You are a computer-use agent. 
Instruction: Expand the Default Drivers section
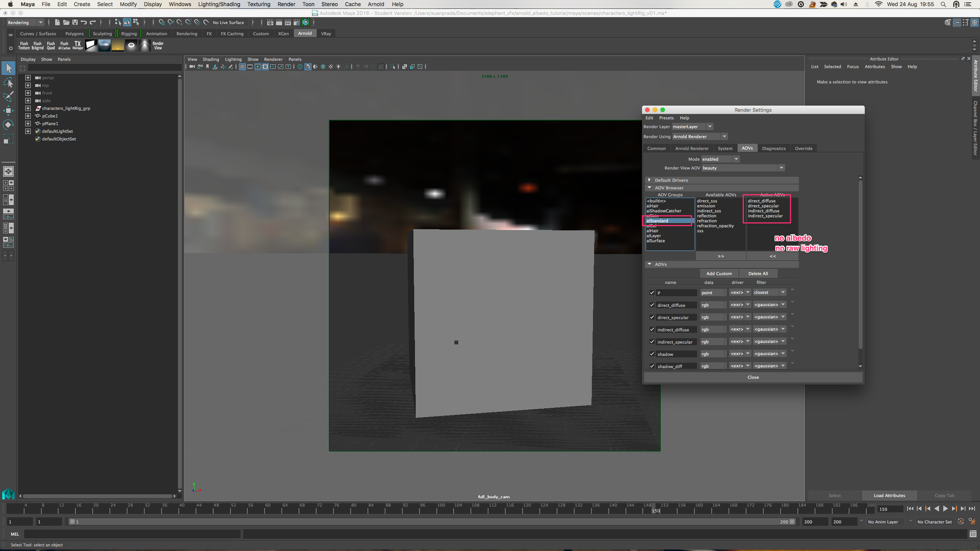coord(650,180)
